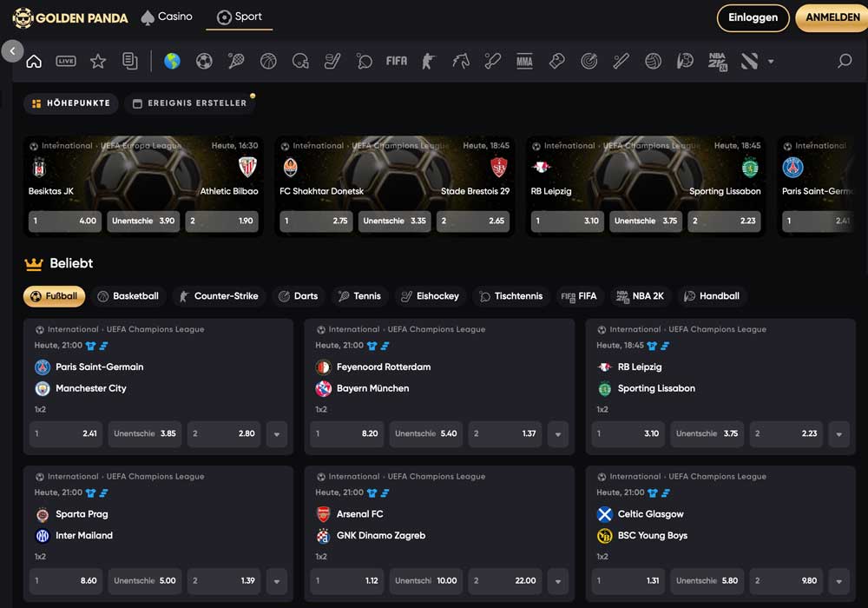Bet on Bayern München win at 1.37
The image size is (868, 608).
pos(505,434)
